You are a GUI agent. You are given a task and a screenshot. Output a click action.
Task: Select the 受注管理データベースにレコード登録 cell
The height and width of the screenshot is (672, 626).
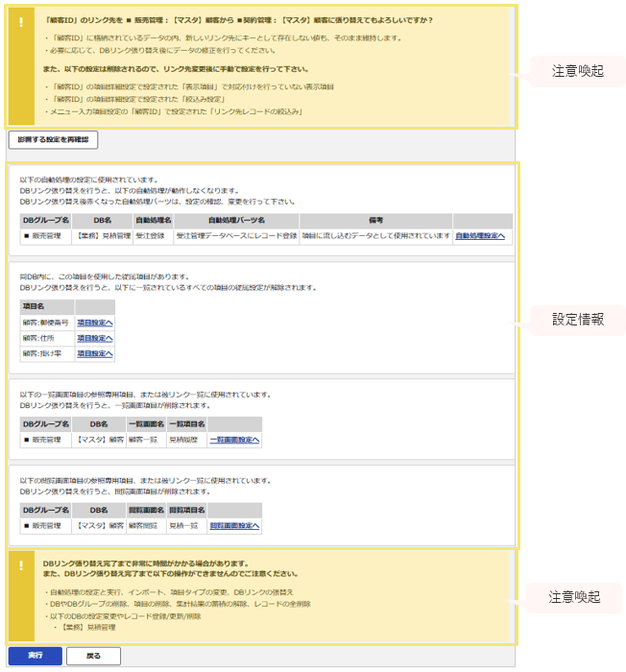(237, 236)
